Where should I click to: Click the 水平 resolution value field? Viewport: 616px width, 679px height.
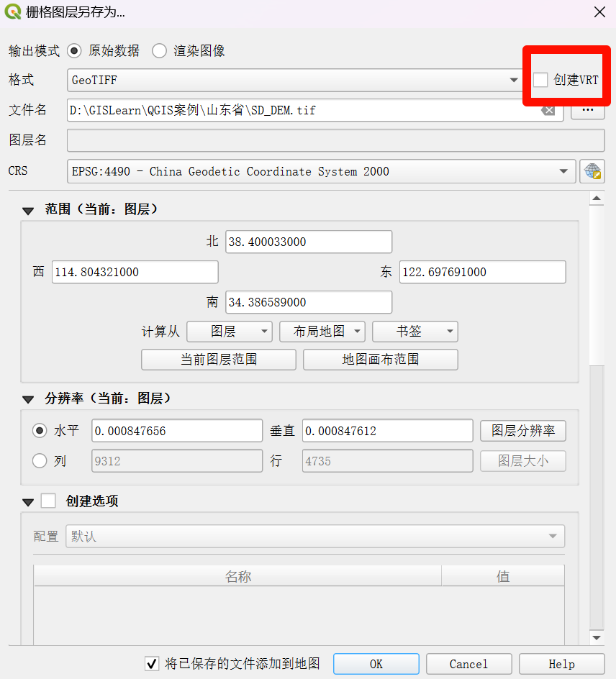[177, 431]
